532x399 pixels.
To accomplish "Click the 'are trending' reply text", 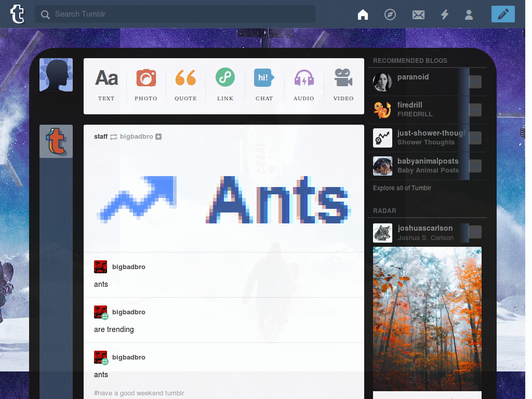I will [x=114, y=329].
